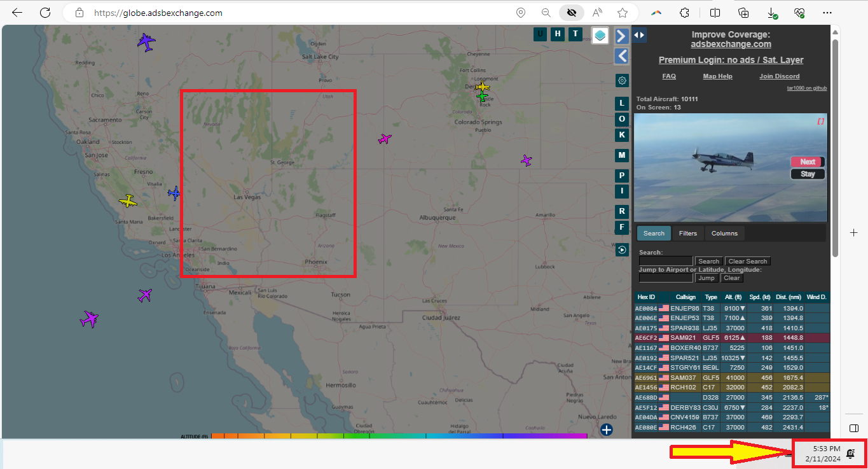868x469 pixels.
Task: Toggle the R button on the map
Action: pos(622,211)
